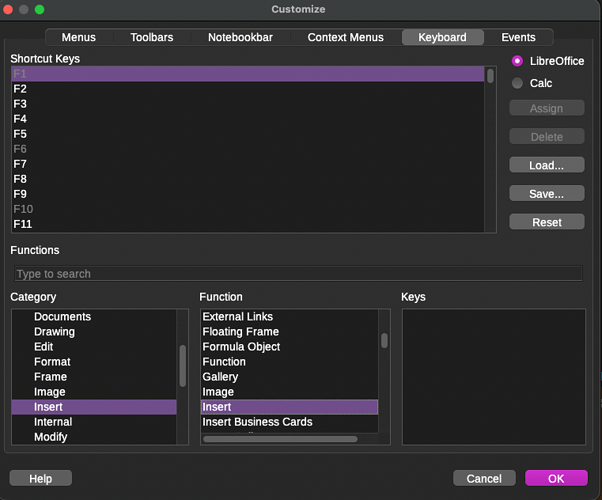
Task: Confirm with the OK button
Action: (556, 478)
